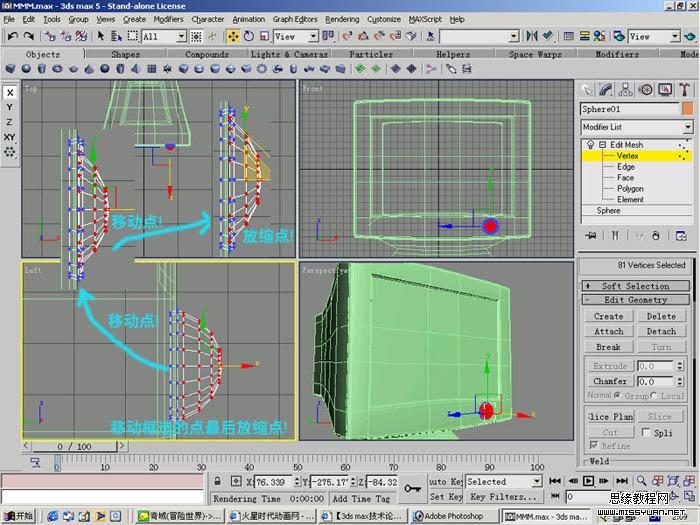The height and width of the screenshot is (525, 700).
Task: Open Select by Name tool
Action: pos(117,36)
